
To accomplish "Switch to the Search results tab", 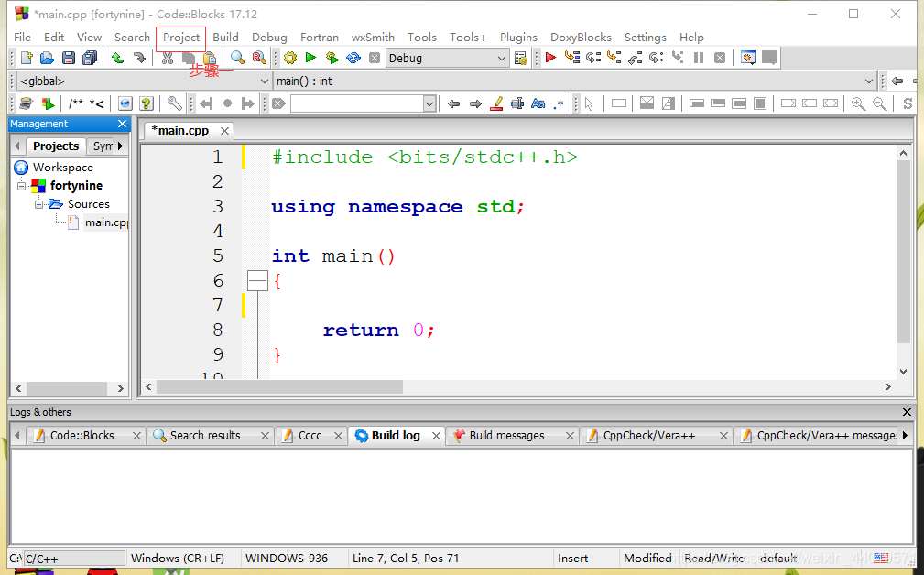I will [204, 436].
